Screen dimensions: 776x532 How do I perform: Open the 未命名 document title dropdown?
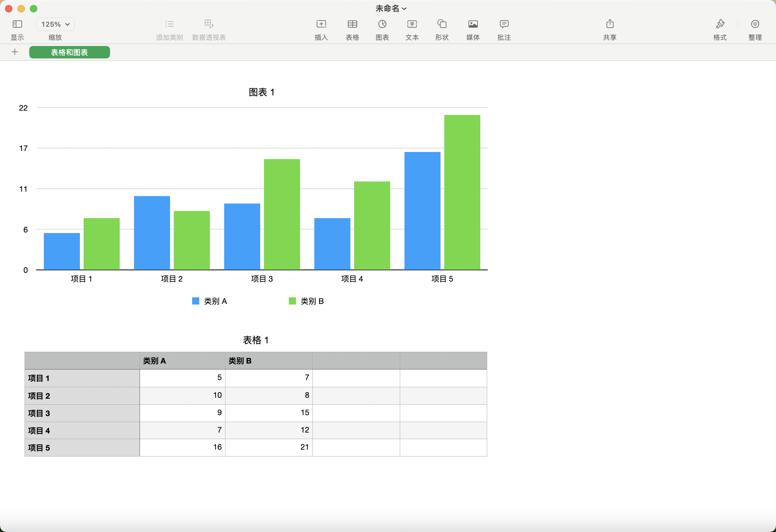point(391,8)
